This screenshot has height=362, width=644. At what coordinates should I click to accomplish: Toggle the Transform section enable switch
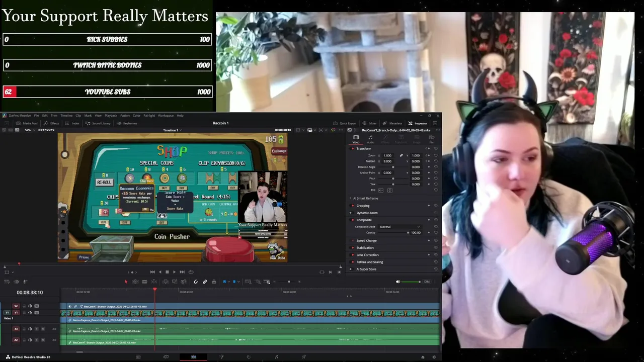353,148
